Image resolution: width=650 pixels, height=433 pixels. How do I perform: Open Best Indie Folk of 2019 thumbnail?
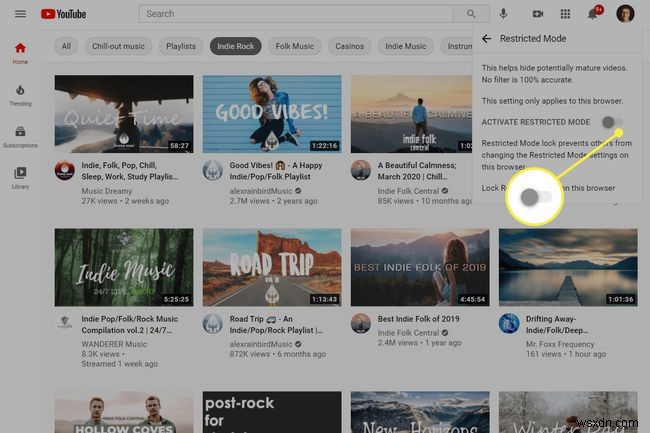(420, 267)
